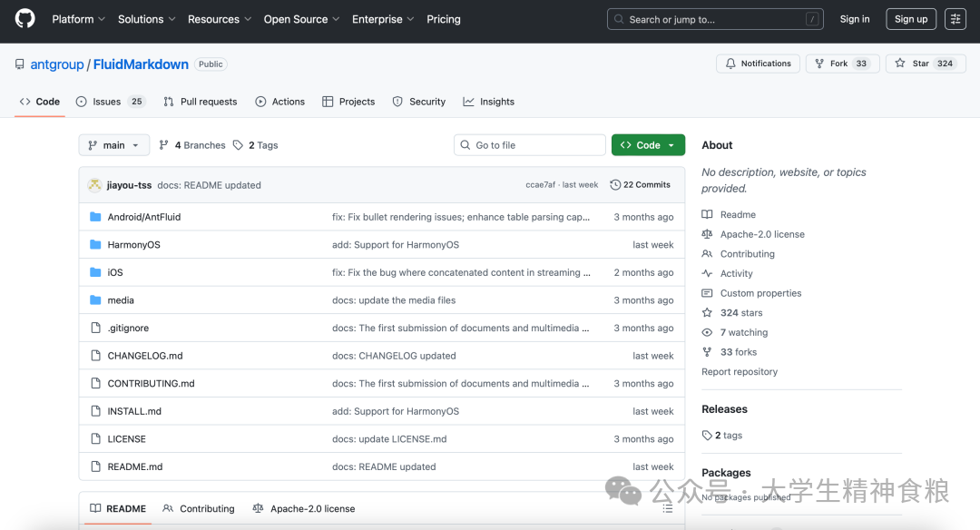Open commit message 'docs: CHANGELOG updated'
980x530 pixels.
394,356
